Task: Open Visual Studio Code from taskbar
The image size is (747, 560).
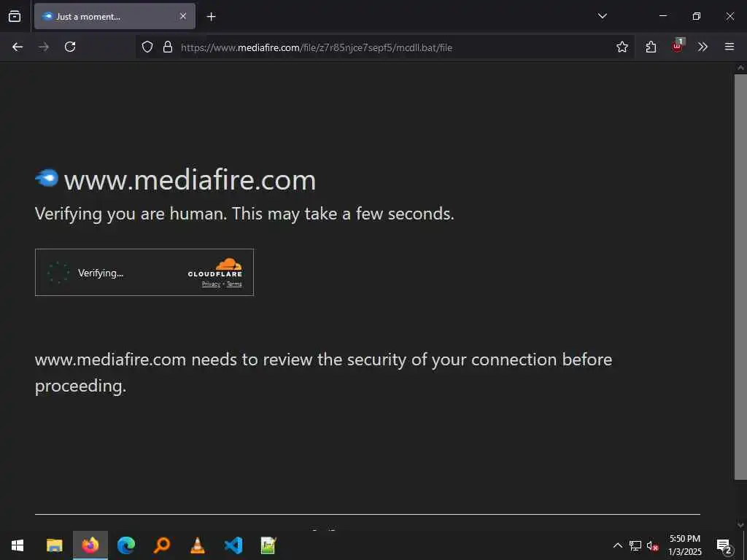Action: (233, 545)
